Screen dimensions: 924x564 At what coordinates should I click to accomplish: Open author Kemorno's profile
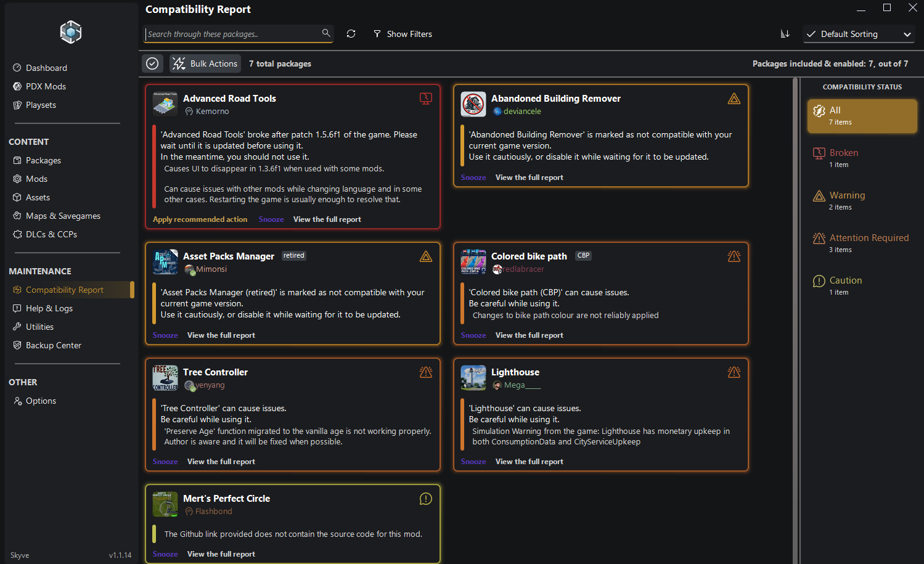[207, 112]
